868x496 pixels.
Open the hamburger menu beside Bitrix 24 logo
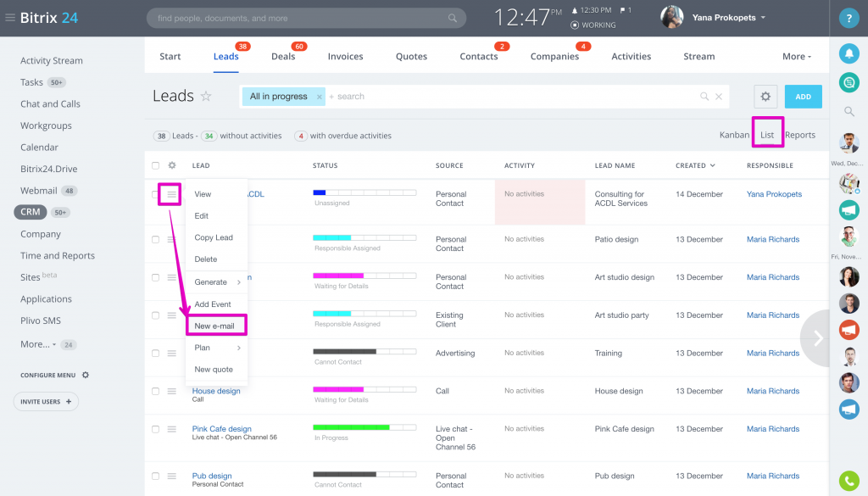(x=10, y=18)
